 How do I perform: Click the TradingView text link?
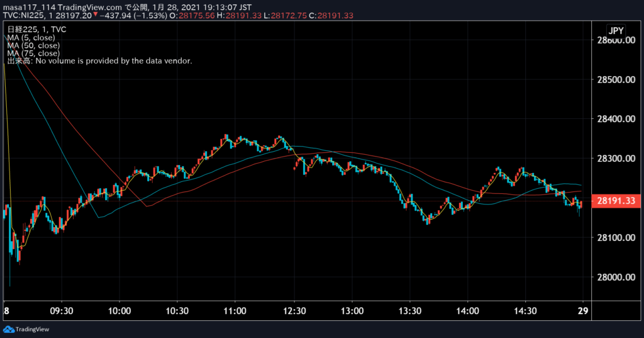[x=32, y=329]
